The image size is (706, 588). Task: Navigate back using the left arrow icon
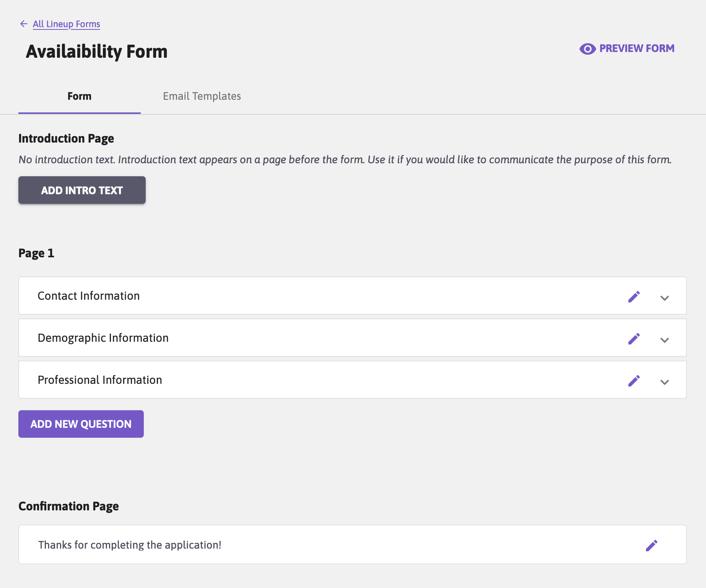coord(23,24)
